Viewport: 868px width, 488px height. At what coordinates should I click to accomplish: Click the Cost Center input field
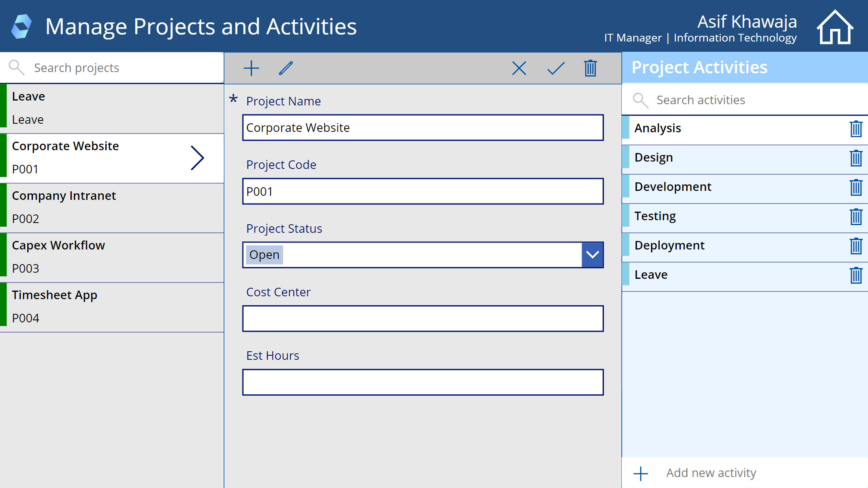(422, 319)
